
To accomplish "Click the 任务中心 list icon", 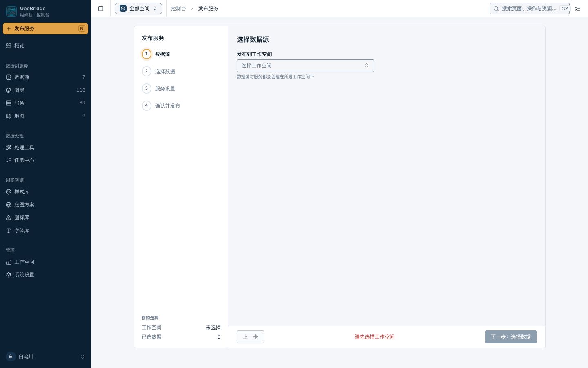I will click(9, 160).
